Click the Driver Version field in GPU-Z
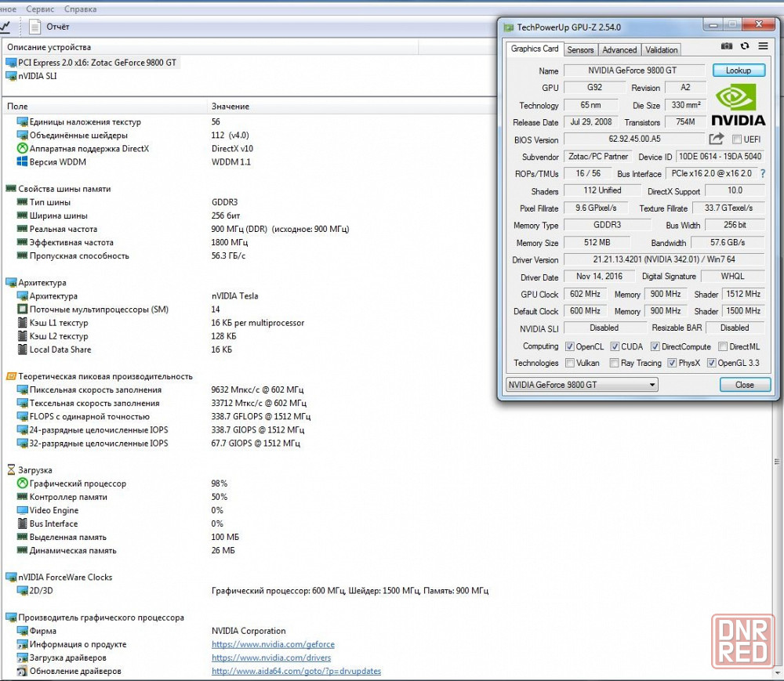784x681 pixels. [664, 259]
